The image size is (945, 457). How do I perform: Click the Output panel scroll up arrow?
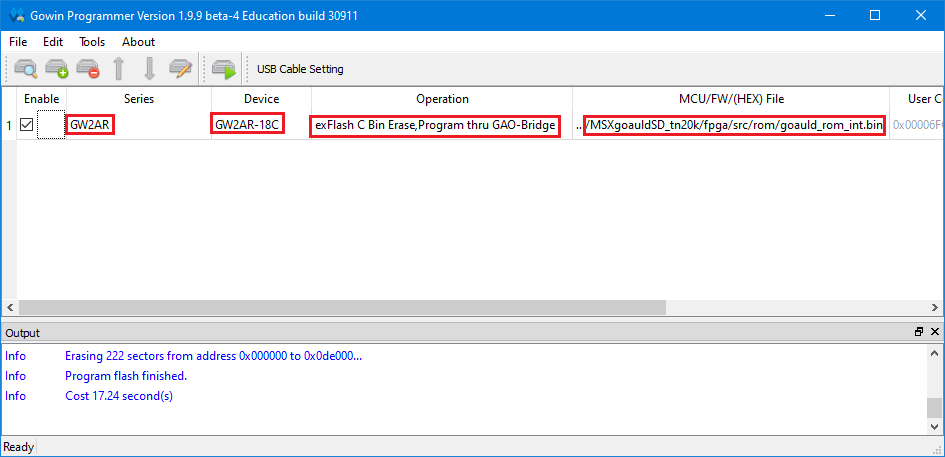click(x=934, y=353)
